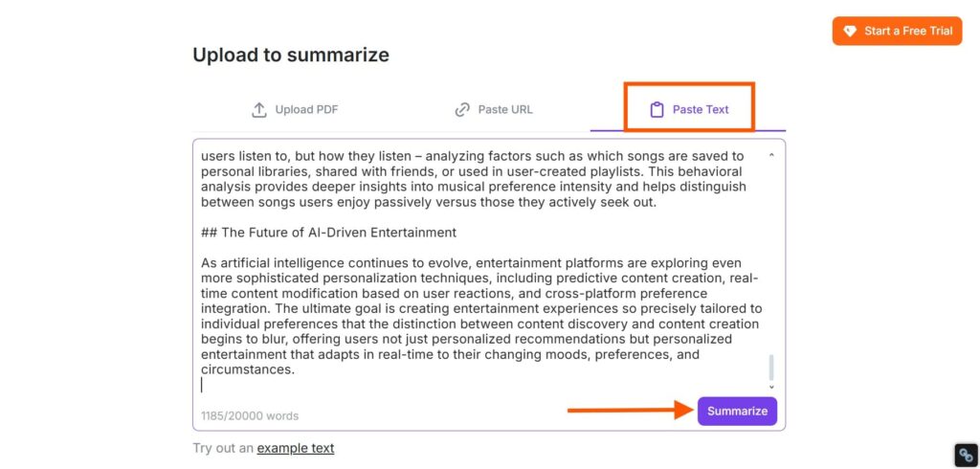
Task: Click the clipboard icon beside Paste Text
Action: click(x=657, y=110)
